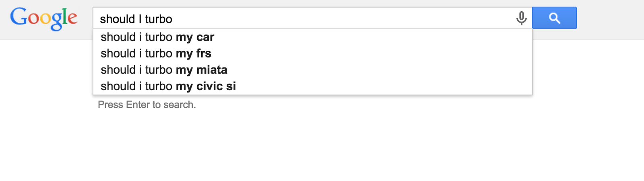Image resolution: width=644 pixels, height=181 pixels.
Task: Select suggestion "should i turbo my car"
Action: 157,37
